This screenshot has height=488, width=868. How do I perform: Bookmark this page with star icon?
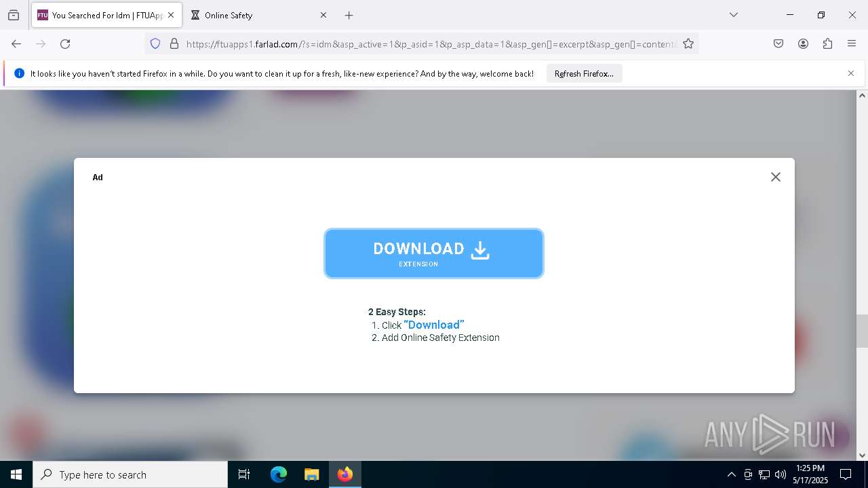tap(688, 43)
